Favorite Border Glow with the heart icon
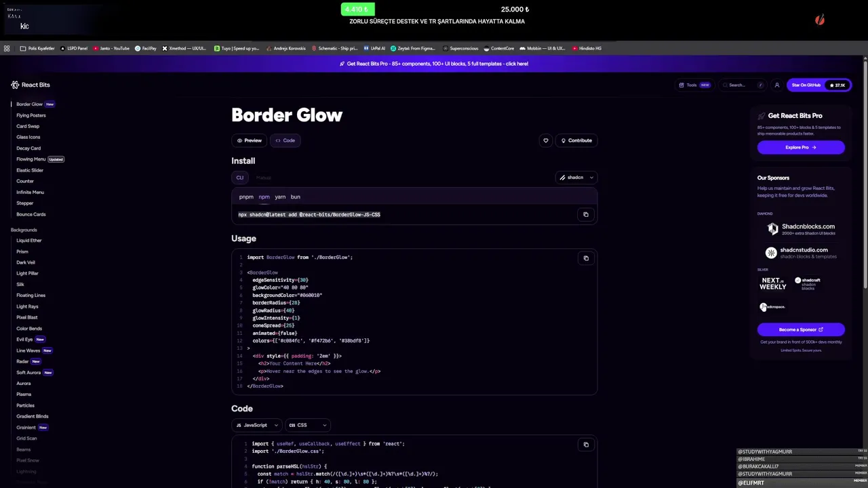 point(546,140)
